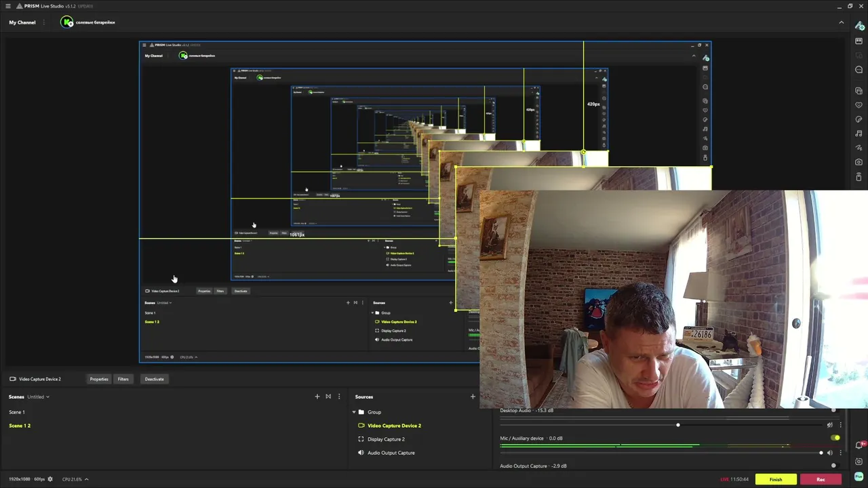Collapse the Group tree arrow
The image size is (868, 488).
click(353, 412)
